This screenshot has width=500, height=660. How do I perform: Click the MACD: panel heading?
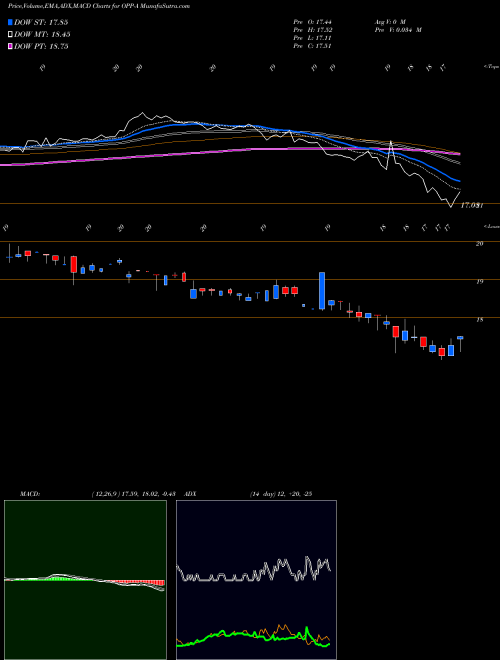(x=29, y=494)
